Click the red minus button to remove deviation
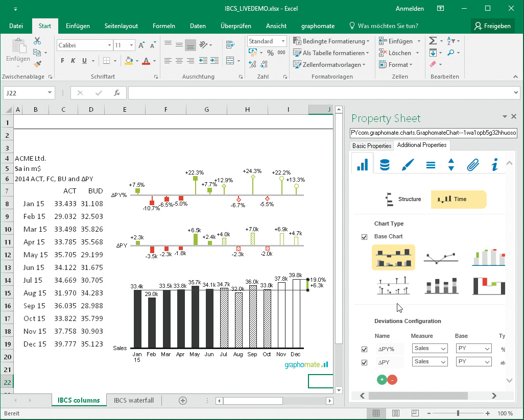 click(392, 380)
